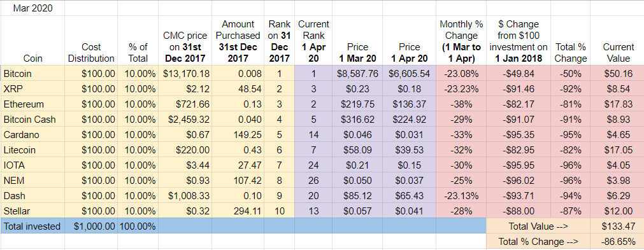Click Bitcoin's 1 Mar price '$8,587.76'

[x=357, y=74]
